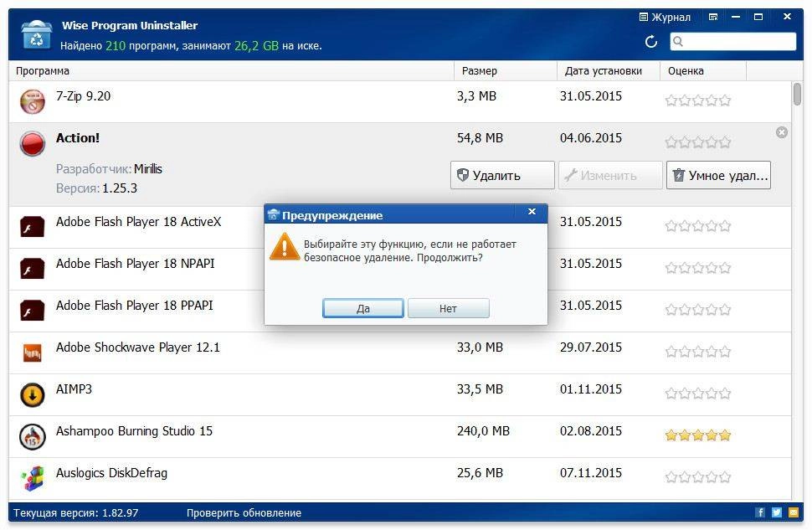Click the vertical scrollbar thumb

click(797, 94)
